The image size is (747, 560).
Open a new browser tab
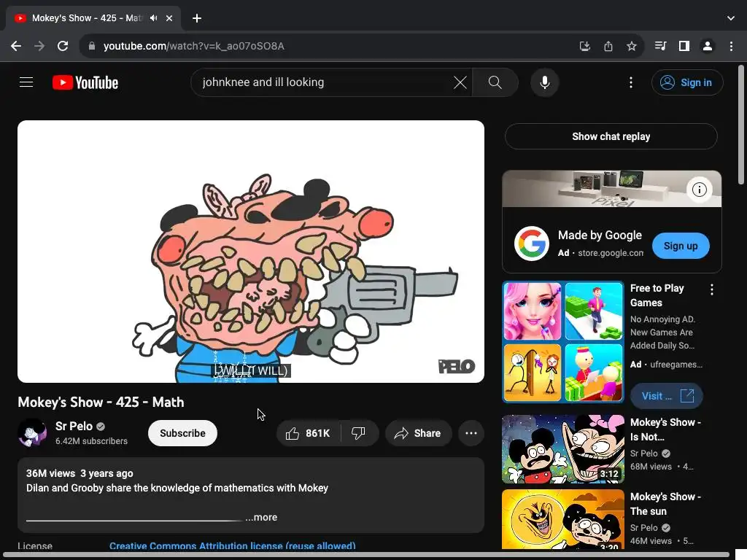point(197,18)
